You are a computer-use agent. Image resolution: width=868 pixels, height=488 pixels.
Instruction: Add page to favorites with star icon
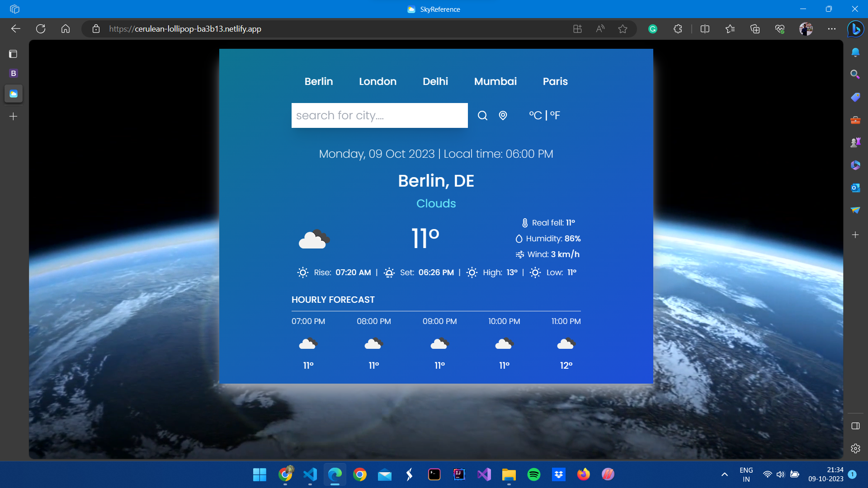623,29
